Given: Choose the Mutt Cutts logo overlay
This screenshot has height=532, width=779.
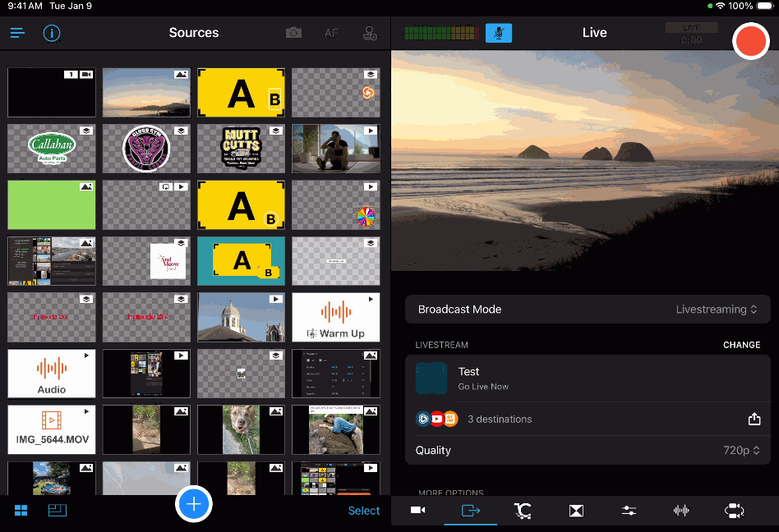Looking at the screenshot, I should (x=242, y=149).
